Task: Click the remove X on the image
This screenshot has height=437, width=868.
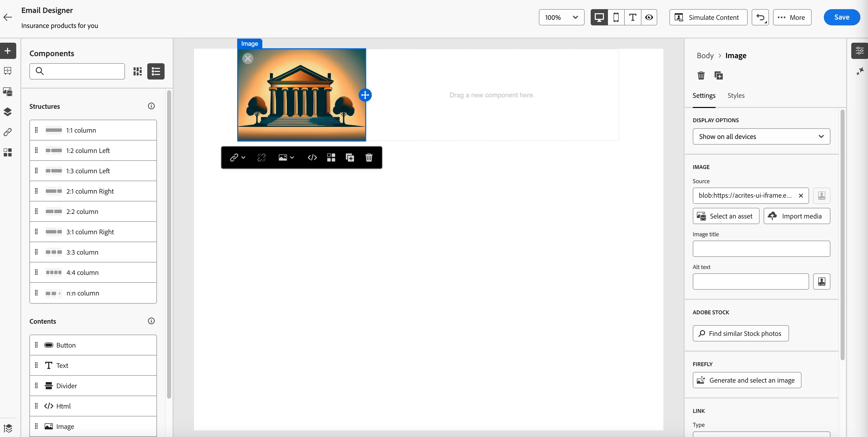Action: [x=248, y=59]
